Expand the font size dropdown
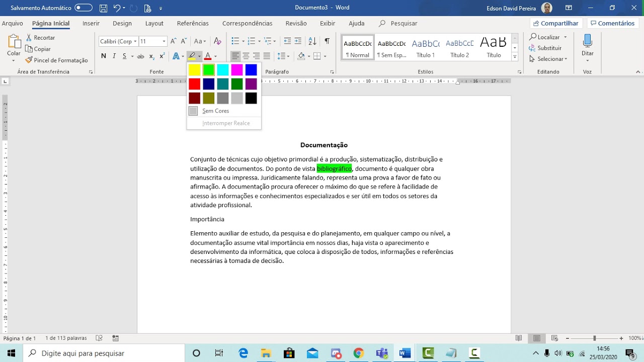This screenshot has height=362, width=644. (164, 41)
